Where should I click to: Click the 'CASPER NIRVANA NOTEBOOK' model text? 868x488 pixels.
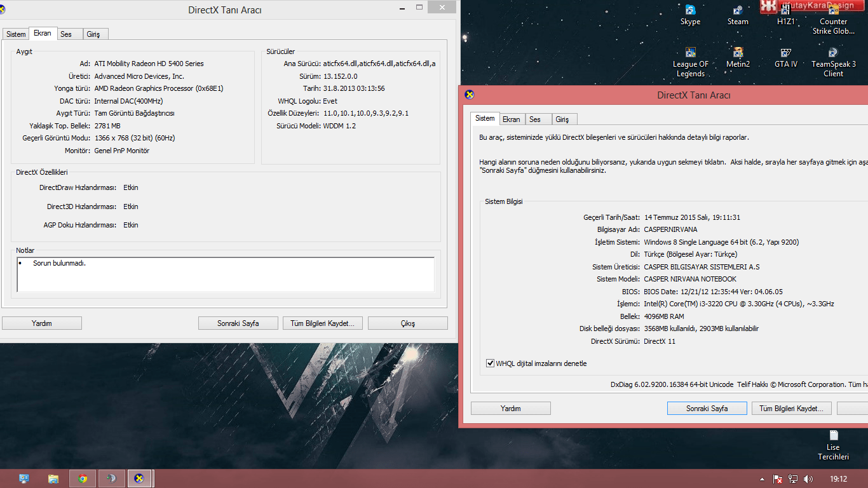[690, 279]
